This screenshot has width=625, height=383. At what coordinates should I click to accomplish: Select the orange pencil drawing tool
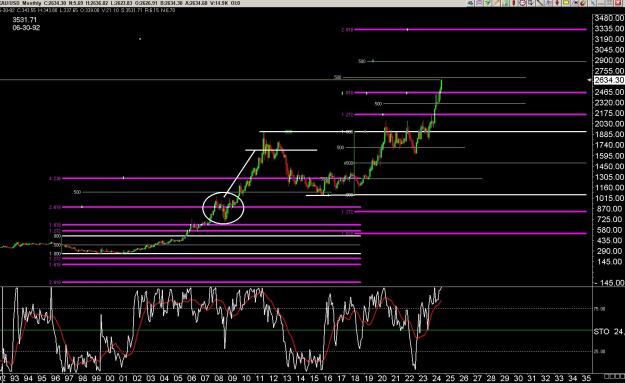[x=496, y=3]
